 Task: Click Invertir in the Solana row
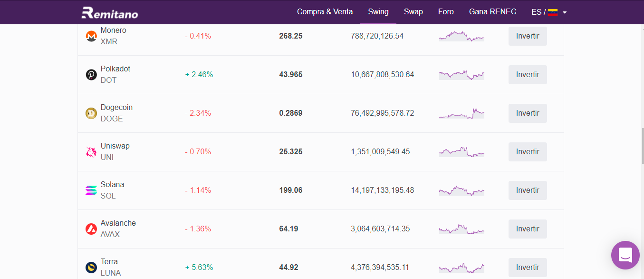coord(528,190)
